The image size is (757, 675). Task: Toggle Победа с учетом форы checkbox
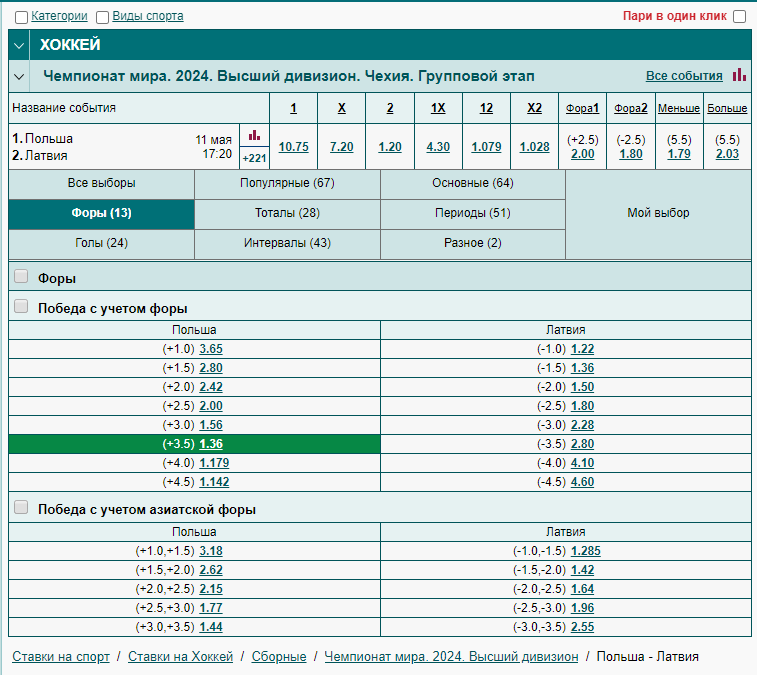pyautogui.click(x=21, y=306)
